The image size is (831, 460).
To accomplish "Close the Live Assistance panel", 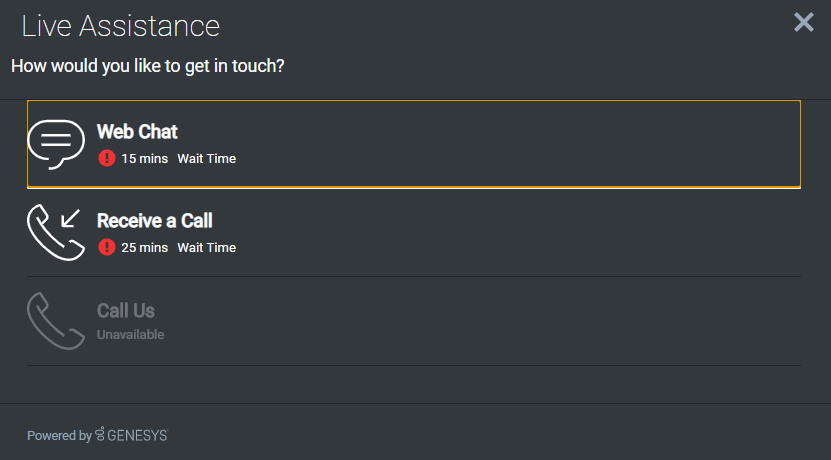I will (x=803, y=22).
